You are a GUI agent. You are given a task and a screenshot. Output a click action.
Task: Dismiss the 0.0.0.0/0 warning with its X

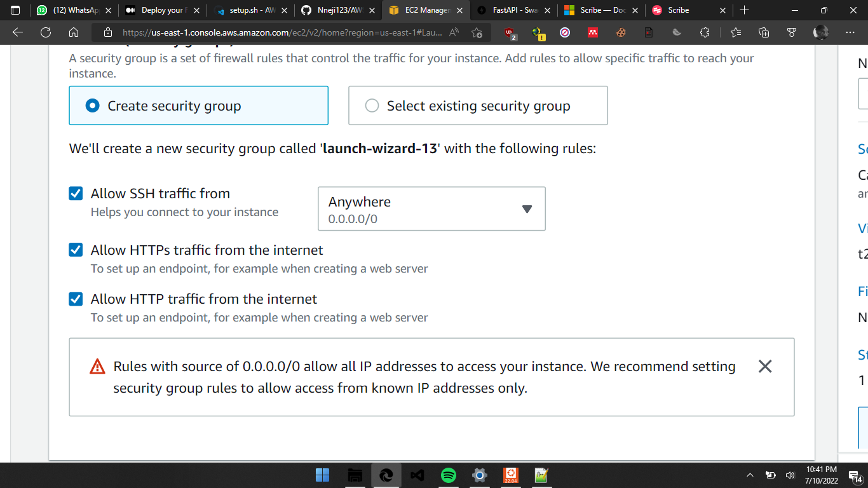[765, 366]
